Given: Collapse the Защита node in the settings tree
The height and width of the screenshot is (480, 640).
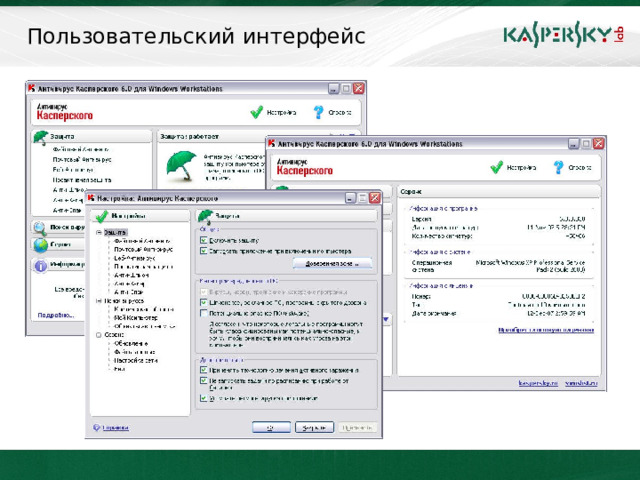Looking at the screenshot, I should coord(98,232).
